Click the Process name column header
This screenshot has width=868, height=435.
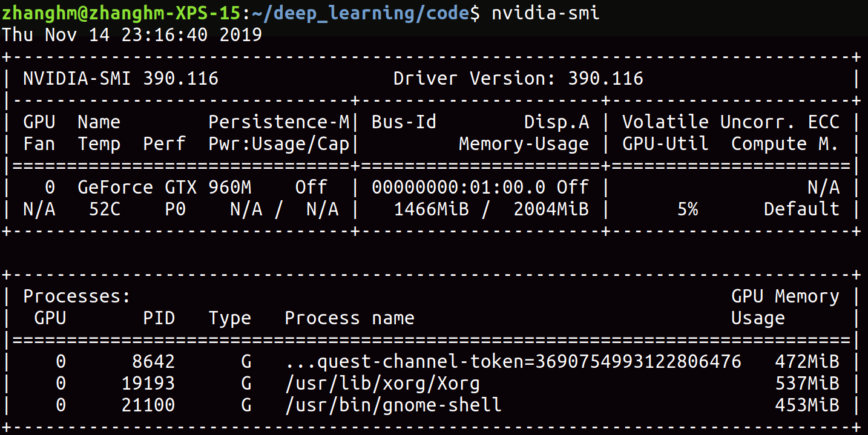pyautogui.click(x=349, y=318)
